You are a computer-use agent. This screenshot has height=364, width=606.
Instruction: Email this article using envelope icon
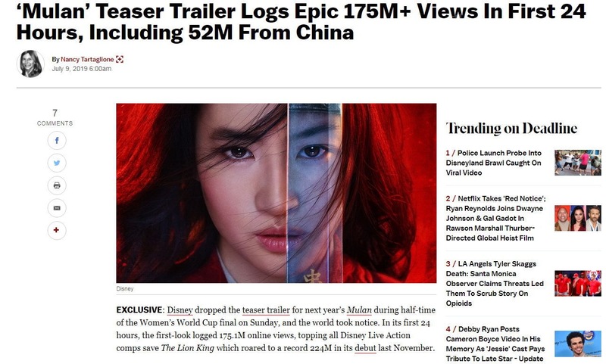(57, 208)
